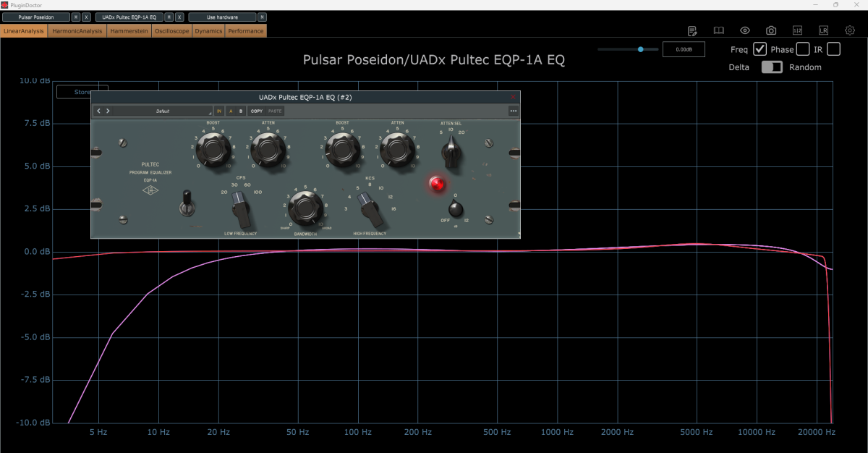Click the 1000 Hz axis label
This screenshot has width=868, height=453.
[556, 432]
